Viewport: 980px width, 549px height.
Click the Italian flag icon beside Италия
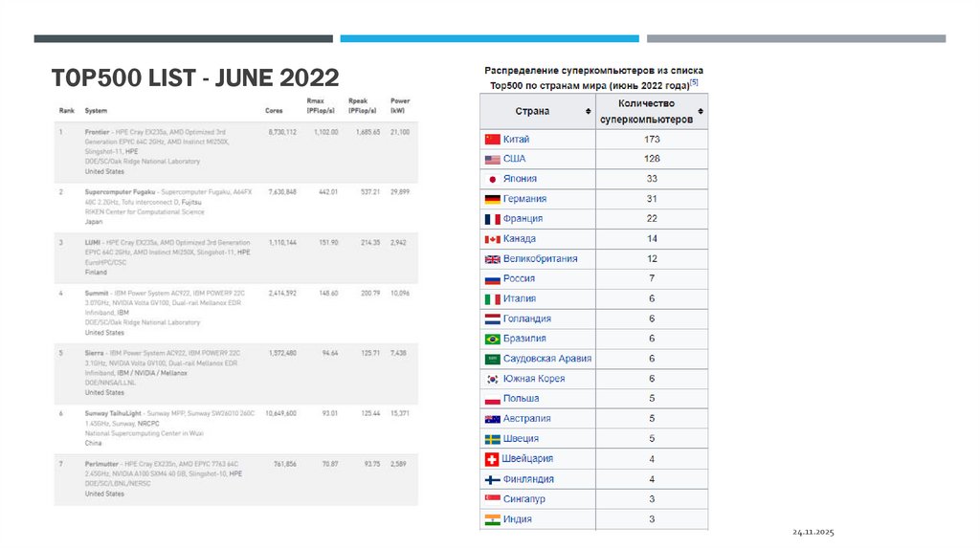point(493,299)
